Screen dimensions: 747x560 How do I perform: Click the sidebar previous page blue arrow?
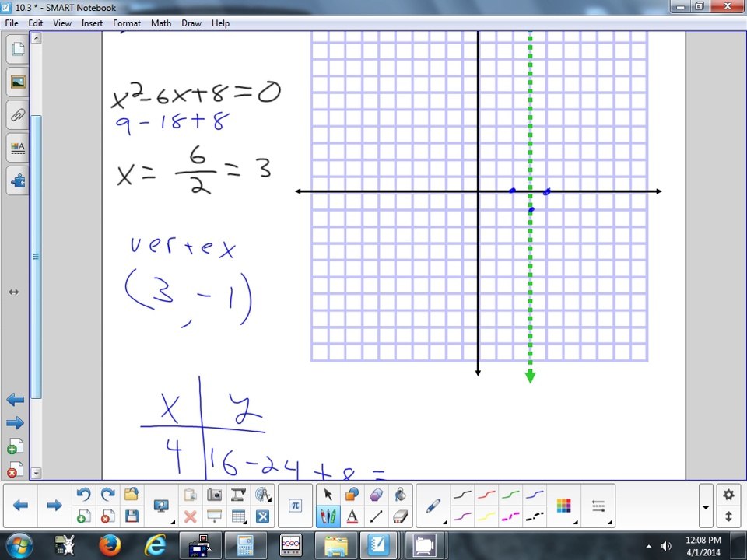pos(16,400)
